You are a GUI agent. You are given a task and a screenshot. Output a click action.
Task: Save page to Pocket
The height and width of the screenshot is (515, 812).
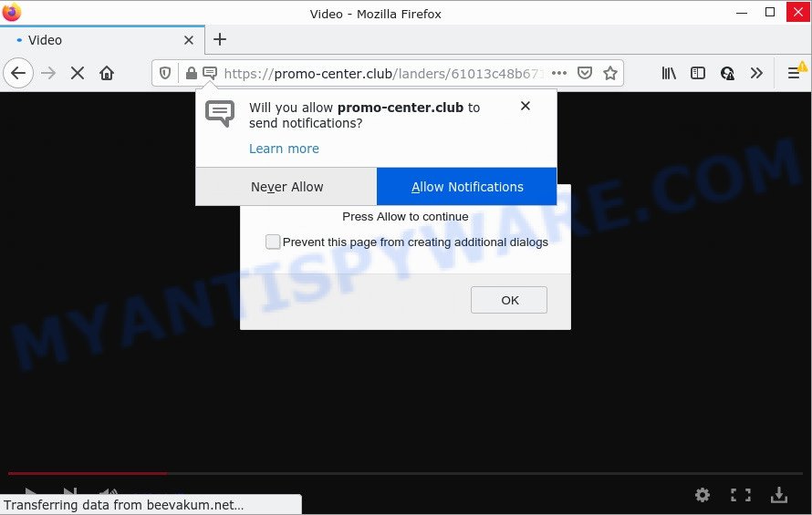pyautogui.click(x=585, y=73)
